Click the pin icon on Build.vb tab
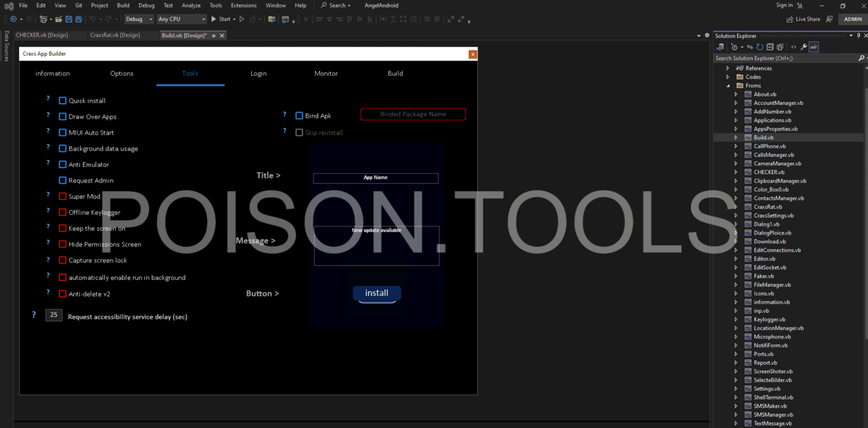The image size is (868, 428). coord(213,36)
